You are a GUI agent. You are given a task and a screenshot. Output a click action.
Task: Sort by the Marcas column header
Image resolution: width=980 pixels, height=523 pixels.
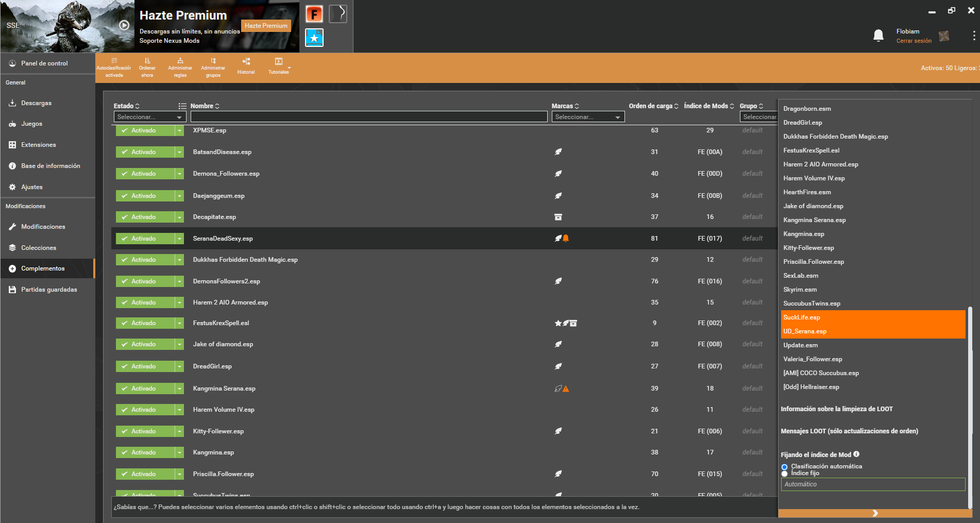pyautogui.click(x=565, y=106)
